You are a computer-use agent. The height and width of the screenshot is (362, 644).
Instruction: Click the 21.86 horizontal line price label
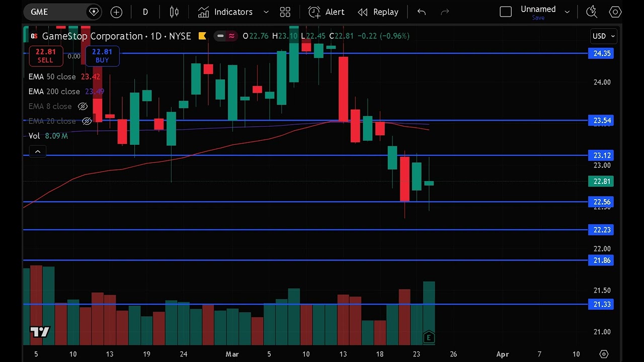pyautogui.click(x=601, y=260)
